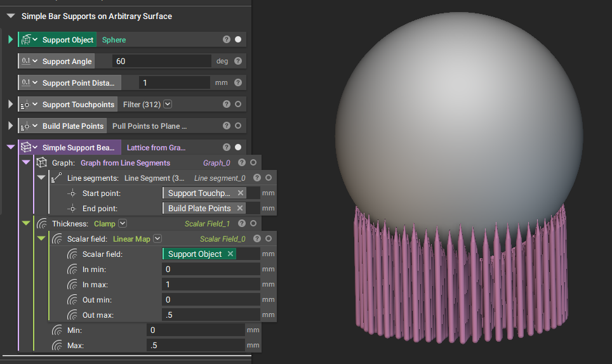Click the Support Point Distance value field
This screenshot has height=364, width=612.
[175, 82]
